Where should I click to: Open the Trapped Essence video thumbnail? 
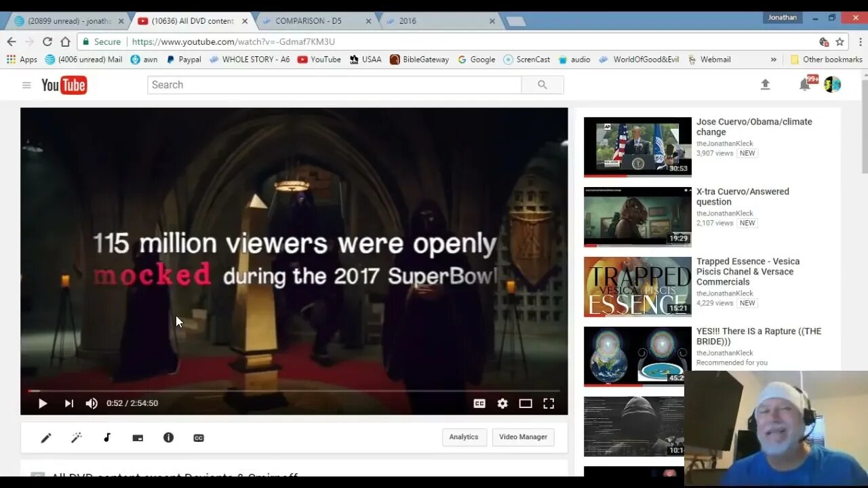(637, 287)
